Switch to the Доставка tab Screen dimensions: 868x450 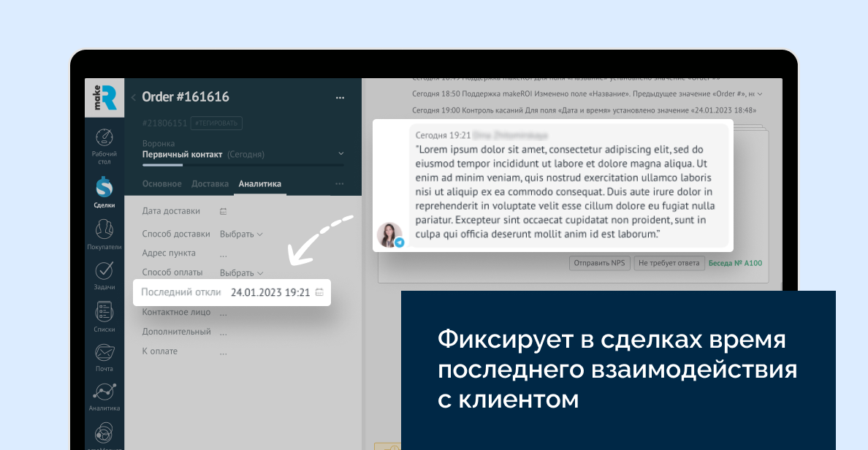(210, 184)
